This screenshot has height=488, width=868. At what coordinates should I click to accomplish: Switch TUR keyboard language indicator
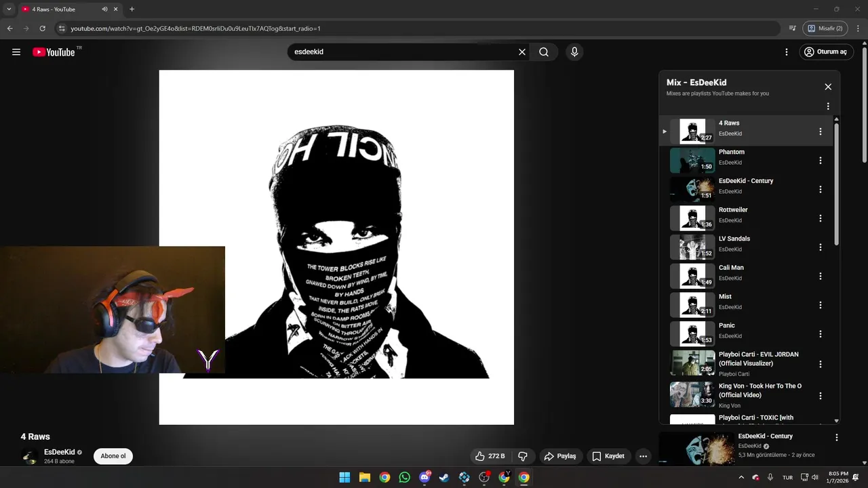(787, 477)
